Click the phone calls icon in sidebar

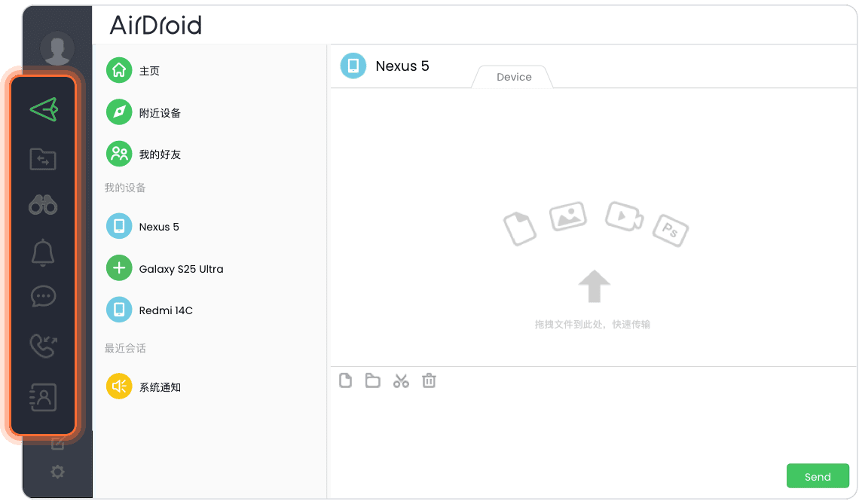tap(43, 346)
